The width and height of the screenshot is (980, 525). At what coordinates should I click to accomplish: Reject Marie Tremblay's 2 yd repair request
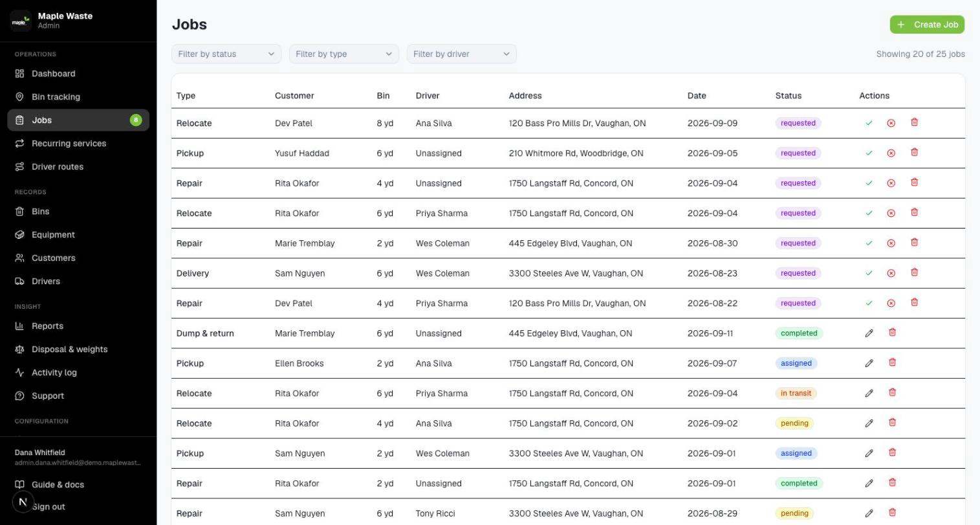[x=891, y=243]
